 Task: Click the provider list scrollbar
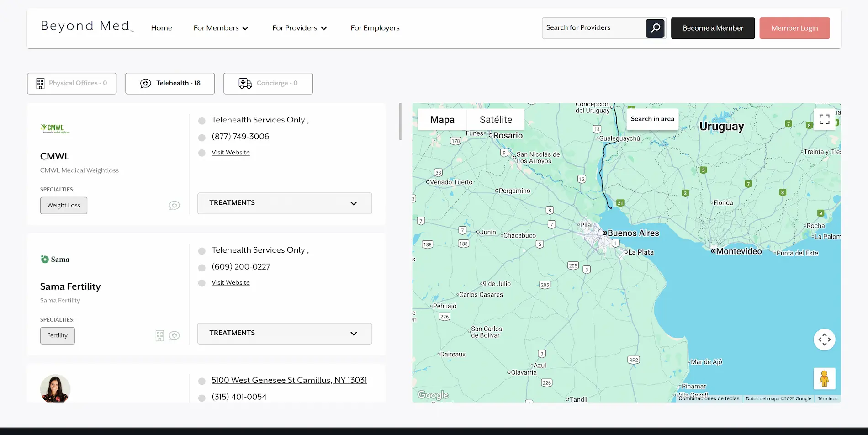click(400, 122)
